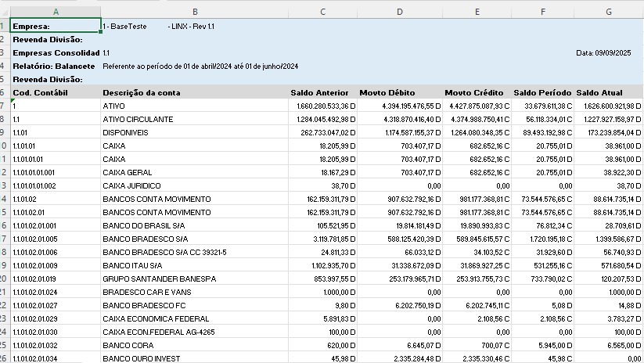This screenshot has height=363, width=644.
Task: Click the 'BANCO BRADESCO FC' cell
Action: tap(195, 306)
